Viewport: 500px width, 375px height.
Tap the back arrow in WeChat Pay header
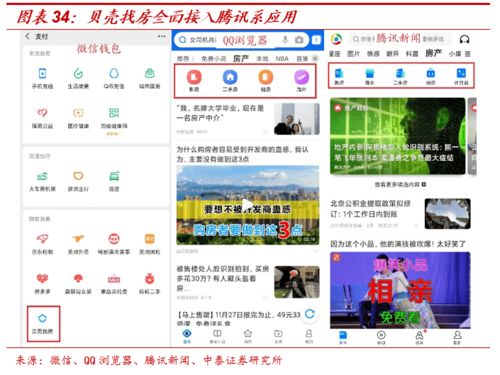(x=28, y=36)
